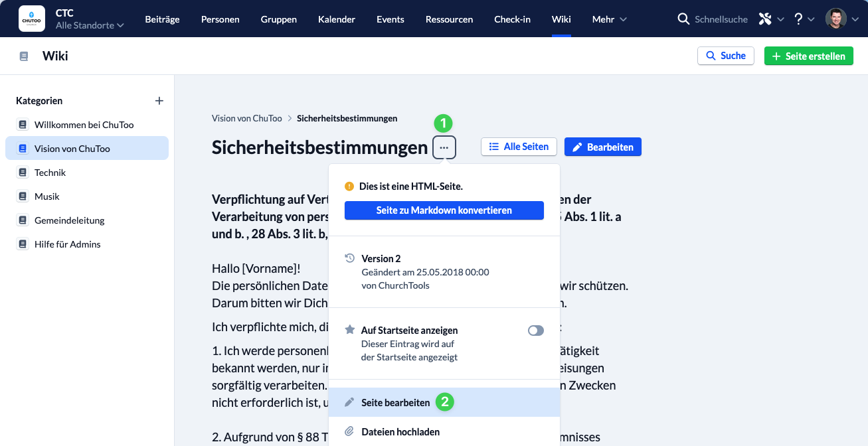
Task: Open Version 2 history entry
Action: click(444, 271)
